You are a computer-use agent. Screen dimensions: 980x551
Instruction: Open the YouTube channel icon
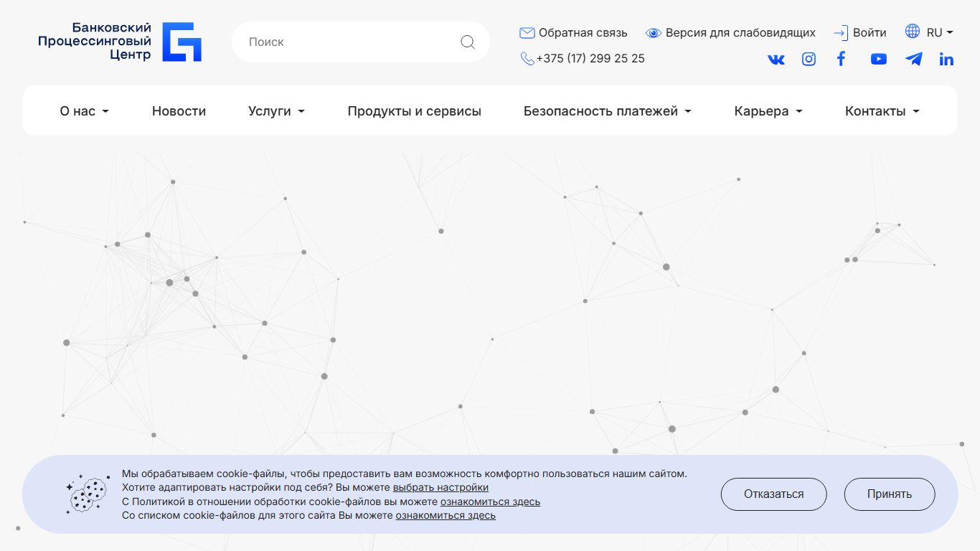(x=879, y=60)
